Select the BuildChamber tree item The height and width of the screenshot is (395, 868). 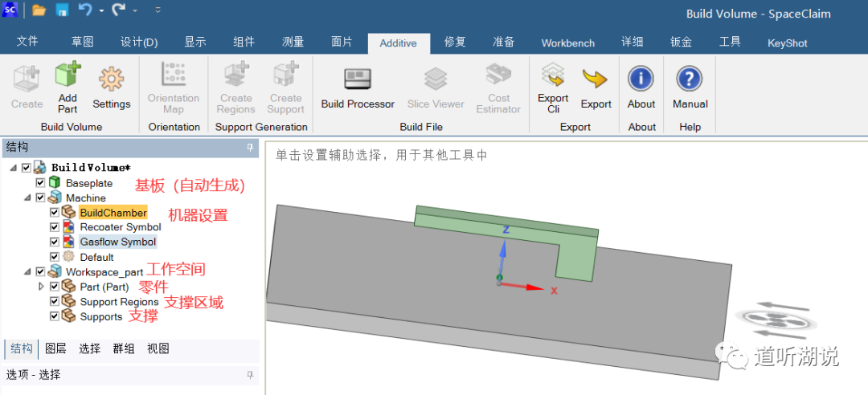point(113,213)
